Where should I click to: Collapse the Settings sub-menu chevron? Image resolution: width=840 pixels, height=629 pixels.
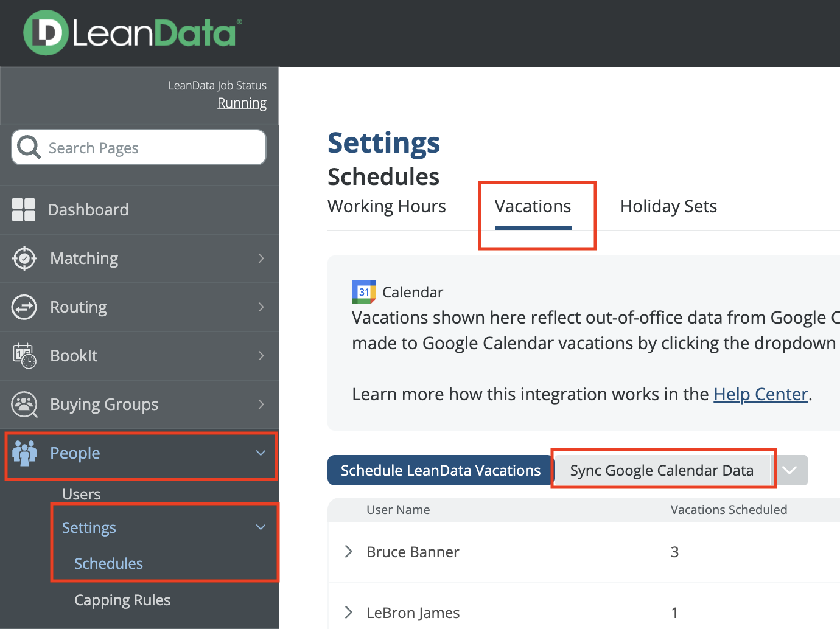tap(261, 527)
